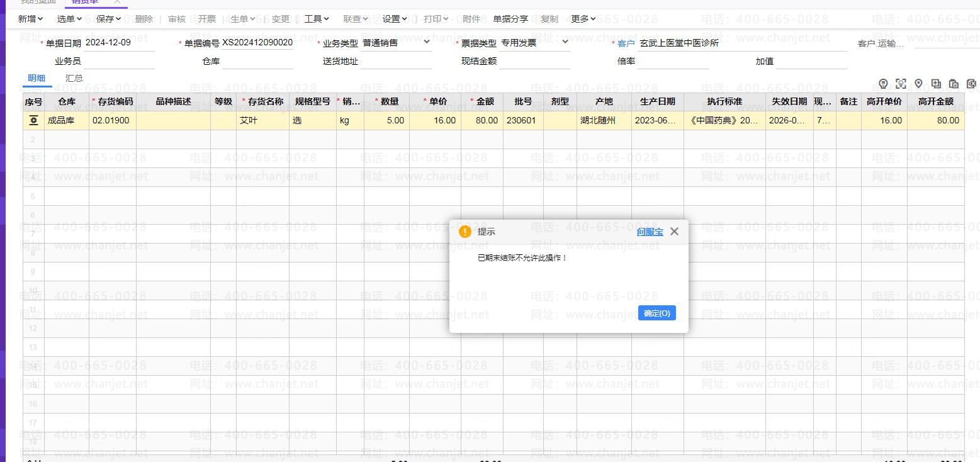Select the 明细 tab
The height and width of the screenshot is (462, 980).
37,79
